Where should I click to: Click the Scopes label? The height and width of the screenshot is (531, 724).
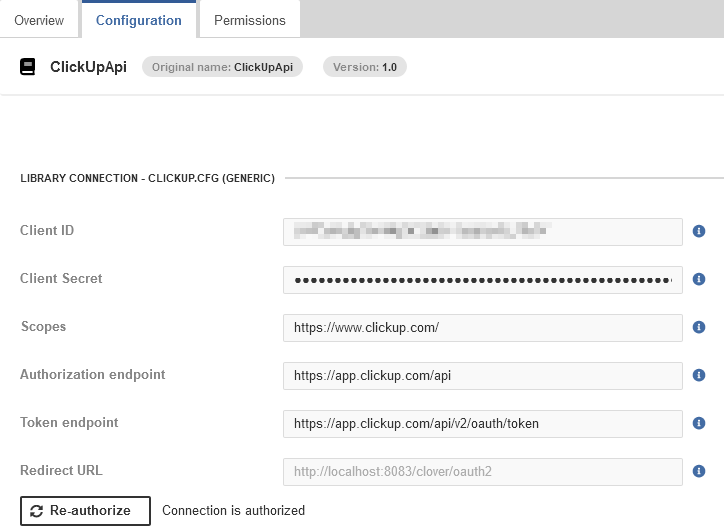tap(43, 326)
